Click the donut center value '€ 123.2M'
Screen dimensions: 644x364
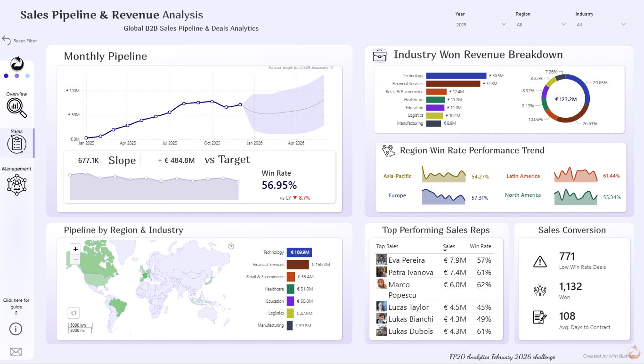566,99
